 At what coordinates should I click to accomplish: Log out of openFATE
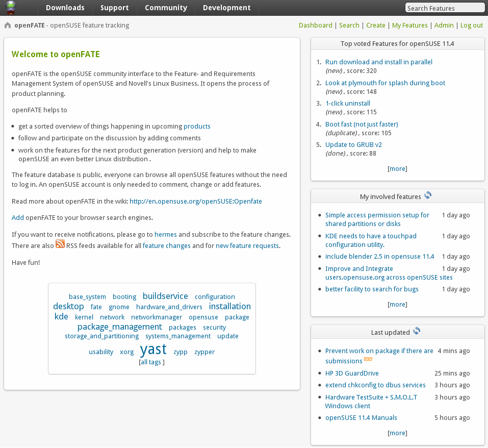click(x=472, y=25)
